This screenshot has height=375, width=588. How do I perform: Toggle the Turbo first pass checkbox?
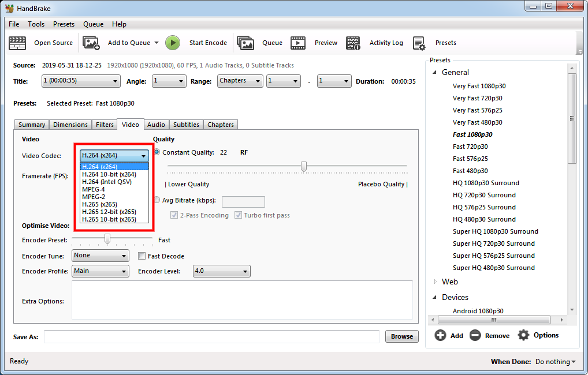(238, 215)
